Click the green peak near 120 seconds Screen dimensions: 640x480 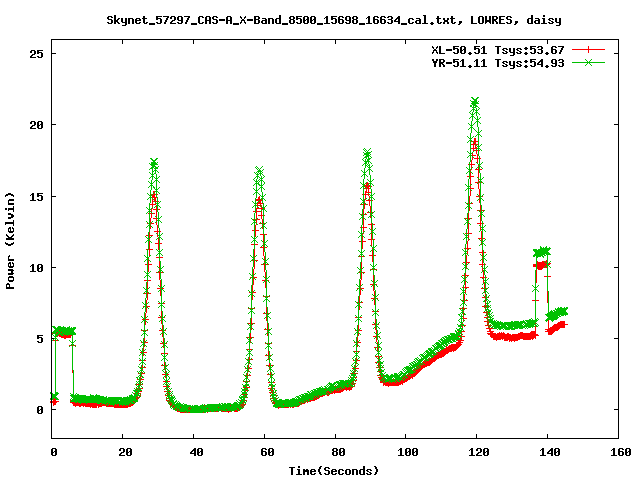pos(474,102)
